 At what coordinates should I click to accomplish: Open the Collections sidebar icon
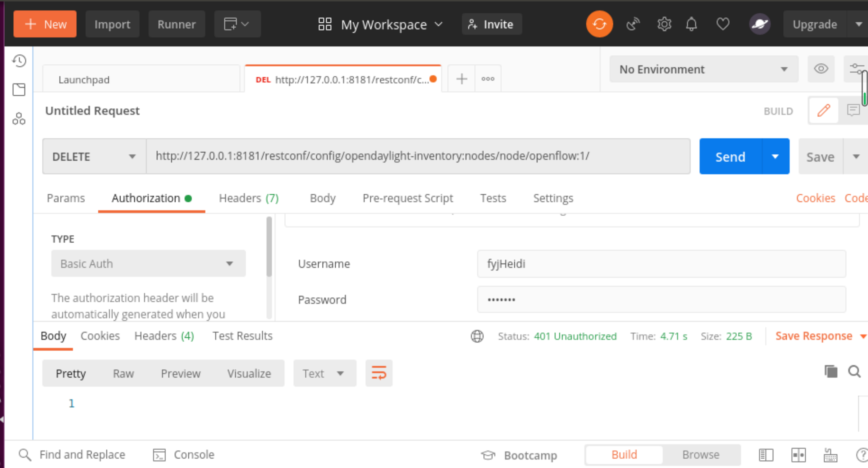(19, 90)
